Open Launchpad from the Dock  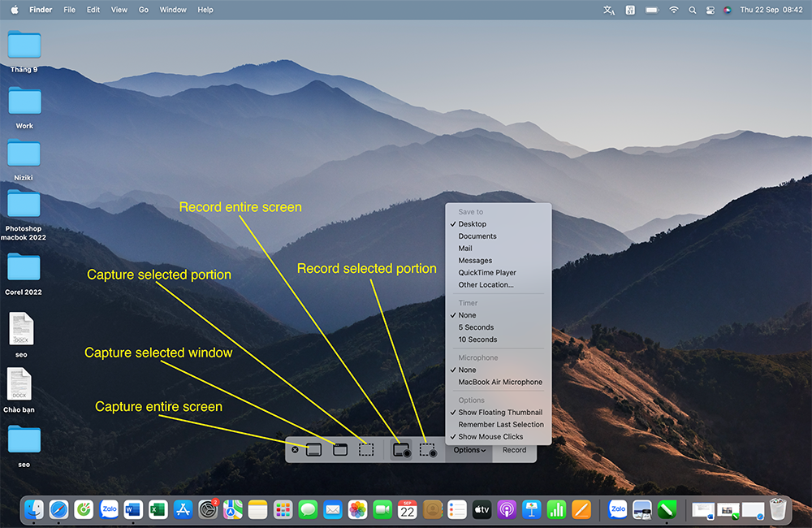(x=283, y=510)
